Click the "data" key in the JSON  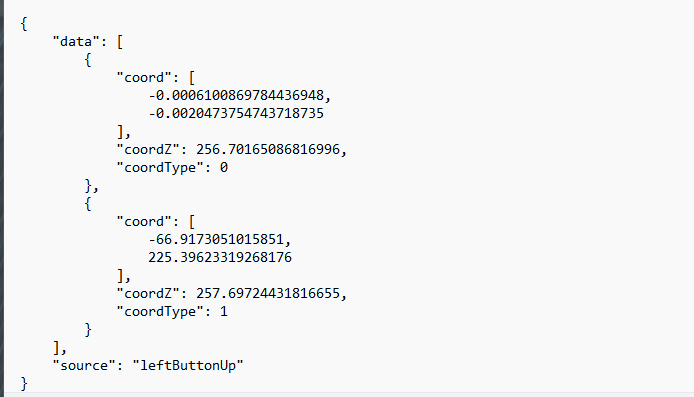click(76, 42)
